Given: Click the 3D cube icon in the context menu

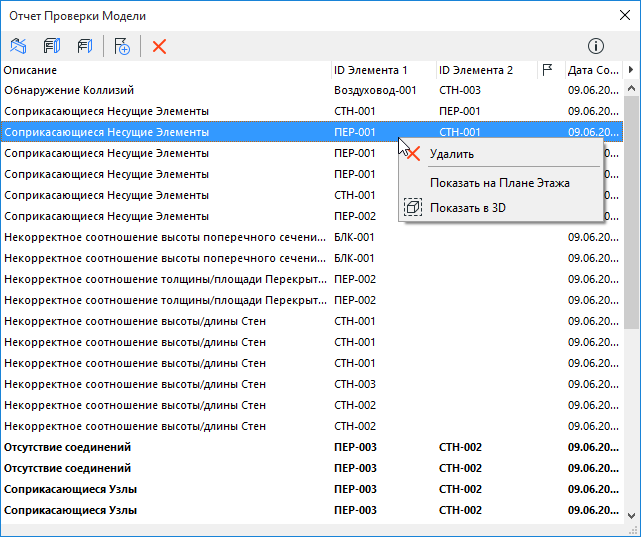Looking at the screenshot, I should (x=413, y=207).
